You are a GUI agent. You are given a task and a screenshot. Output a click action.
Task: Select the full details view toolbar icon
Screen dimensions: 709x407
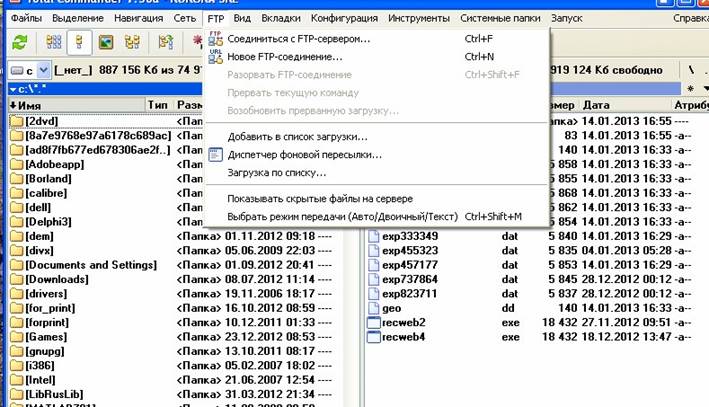point(77,42)
